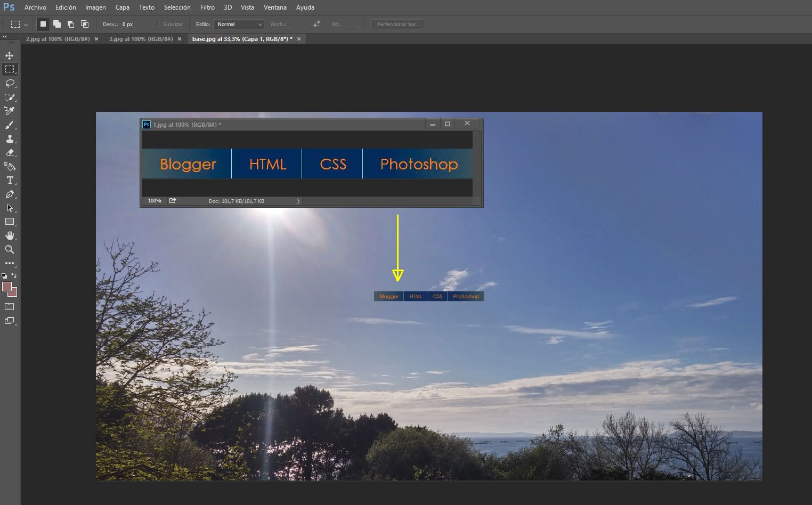812x505 pixels.
Task: Select the Rectangle shape tool
Action: (x=10, y=222)
